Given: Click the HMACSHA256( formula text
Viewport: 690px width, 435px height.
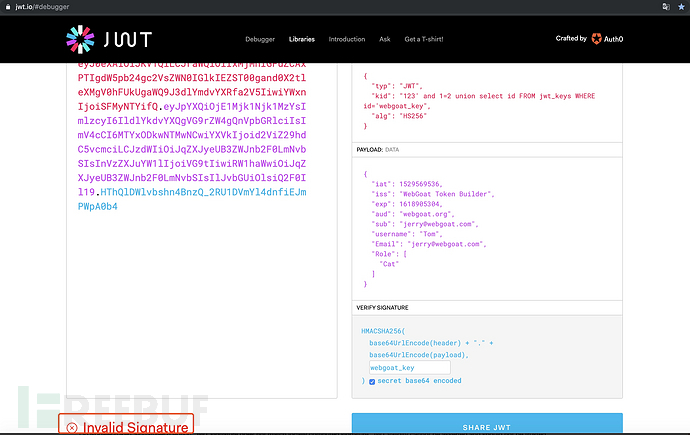Looking at the screenshot, I should tap(383, 331).
